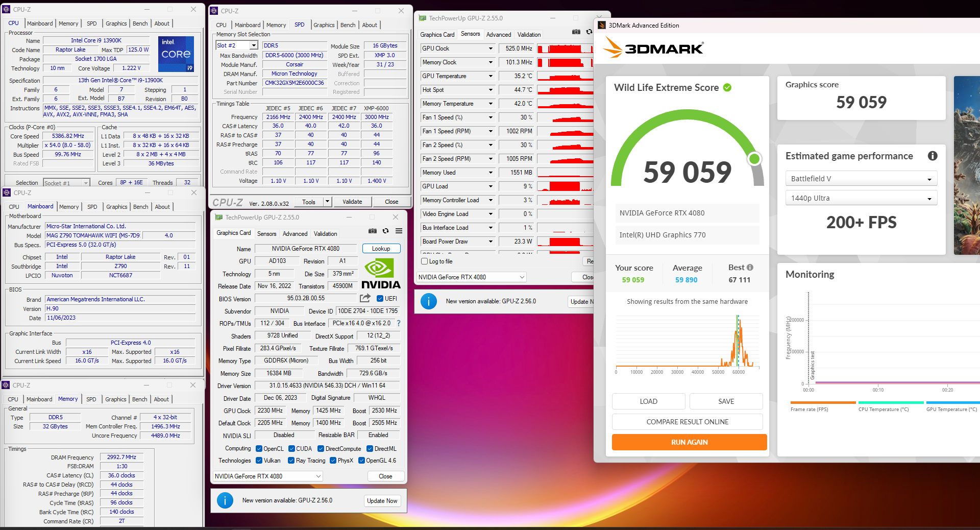The image size is (980, 530).
Task: Open the Advanced tab in GPU-Z Sensors window
Action: (x=499, y=35)
